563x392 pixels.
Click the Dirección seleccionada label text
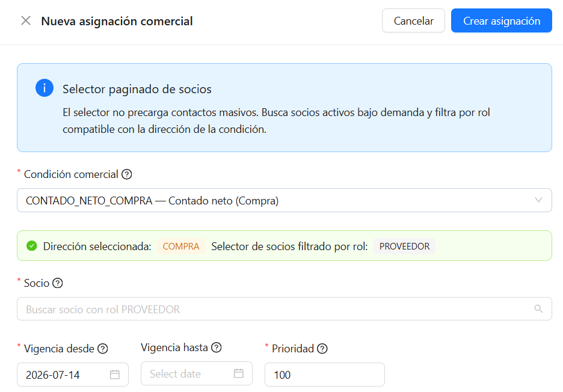pos(97,247)
